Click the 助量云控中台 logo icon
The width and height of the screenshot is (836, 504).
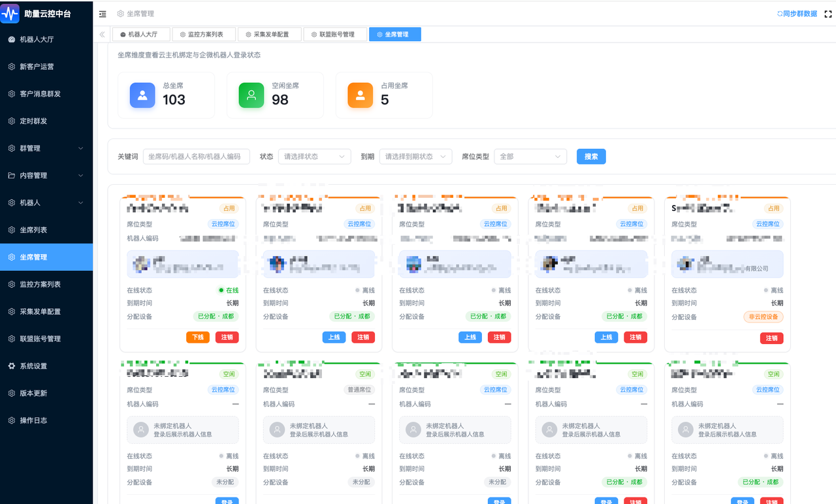pyautogui.click(x=10, y=13)
